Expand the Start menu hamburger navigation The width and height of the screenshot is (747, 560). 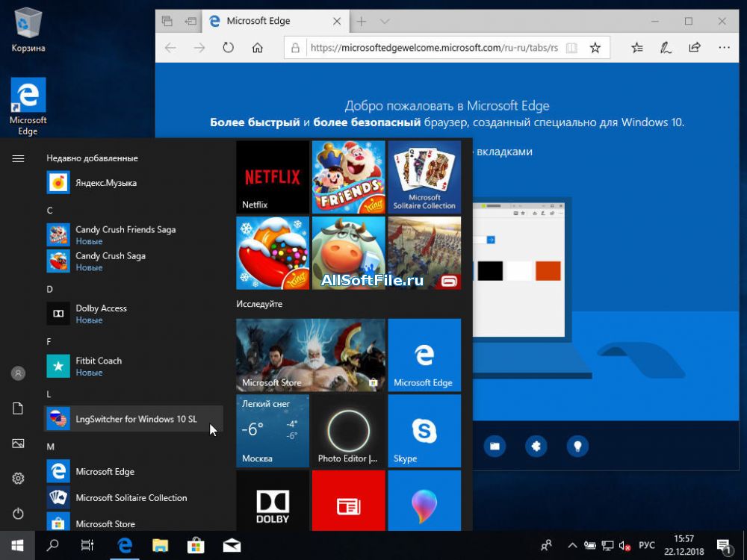19,158
